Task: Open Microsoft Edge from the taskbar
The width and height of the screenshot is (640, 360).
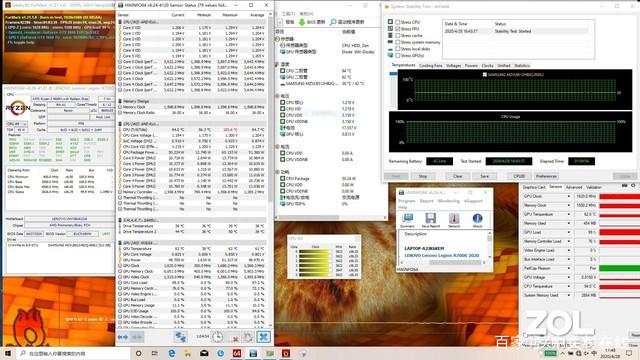Action: (x=171, y=353)
